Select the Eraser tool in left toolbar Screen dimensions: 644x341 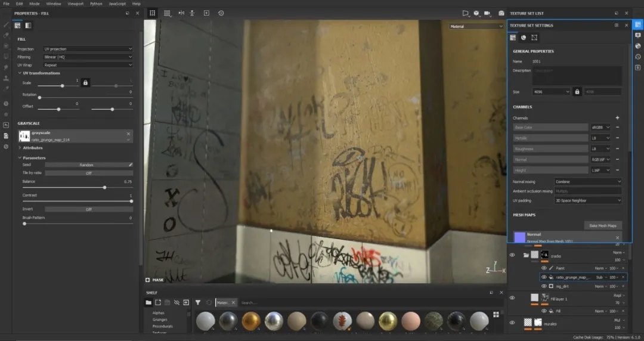[x=6, y=36]
